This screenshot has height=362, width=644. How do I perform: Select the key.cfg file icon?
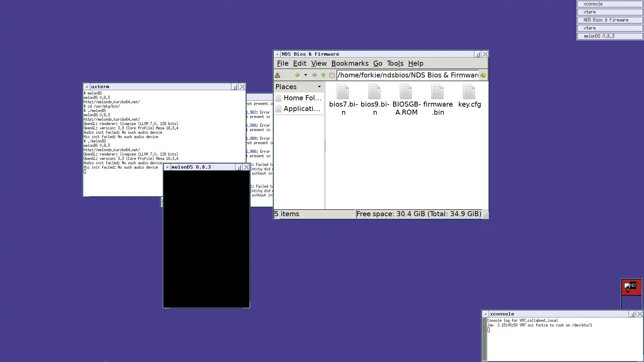pyautogui.click(x=469, y=92)
